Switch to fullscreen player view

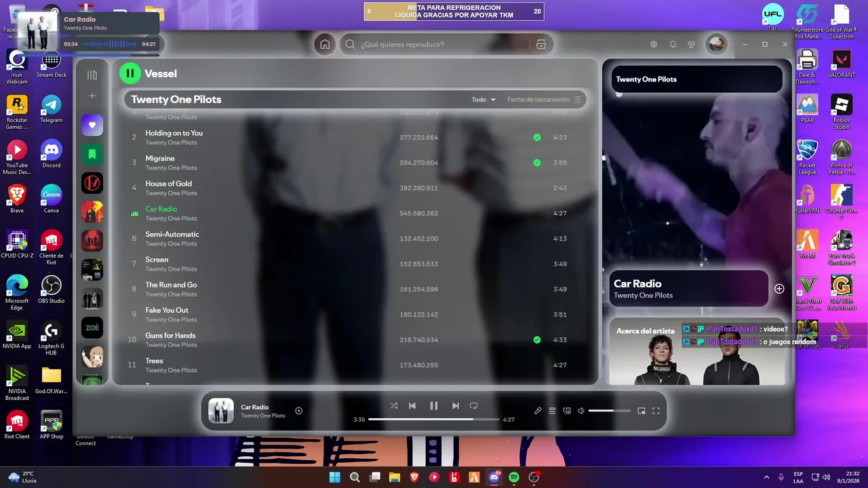656,411
